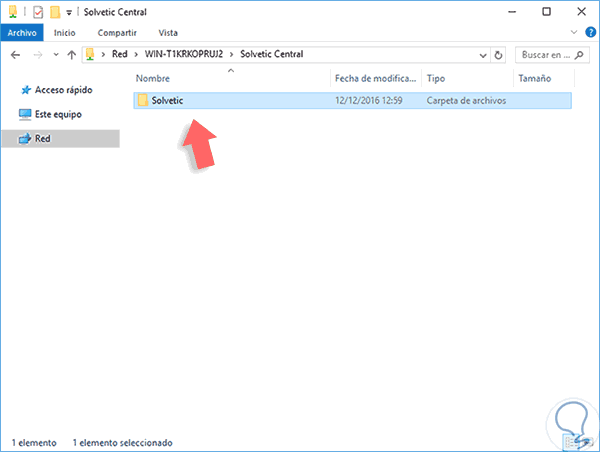This screenshot has height=452, width=600.
Task: Go up one folder level
Action: click(72, 55)
